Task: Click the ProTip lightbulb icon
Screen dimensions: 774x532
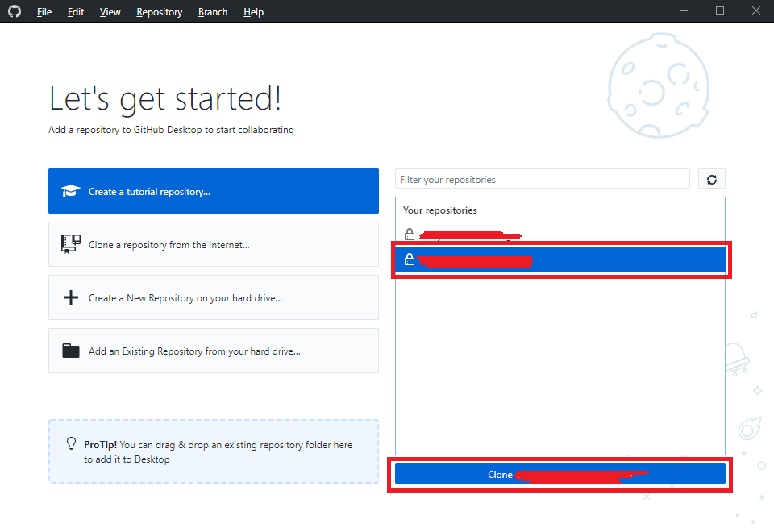Action: 71,443
